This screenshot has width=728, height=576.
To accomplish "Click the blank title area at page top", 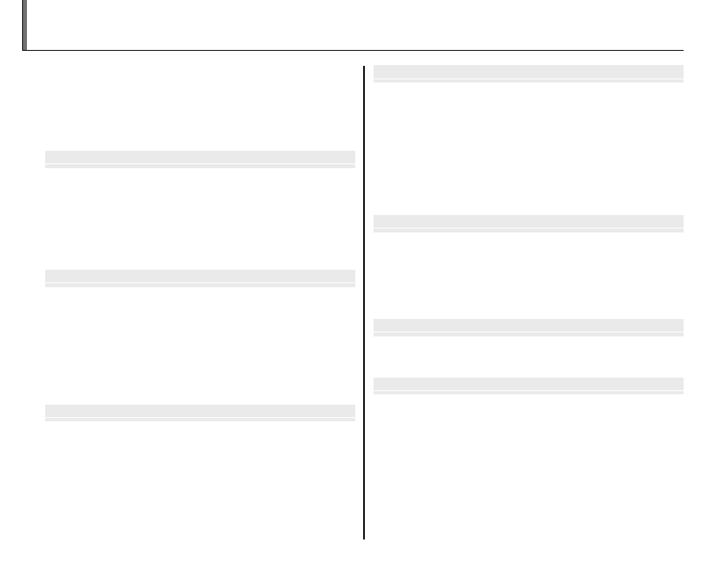I will [x=357, y=25].
